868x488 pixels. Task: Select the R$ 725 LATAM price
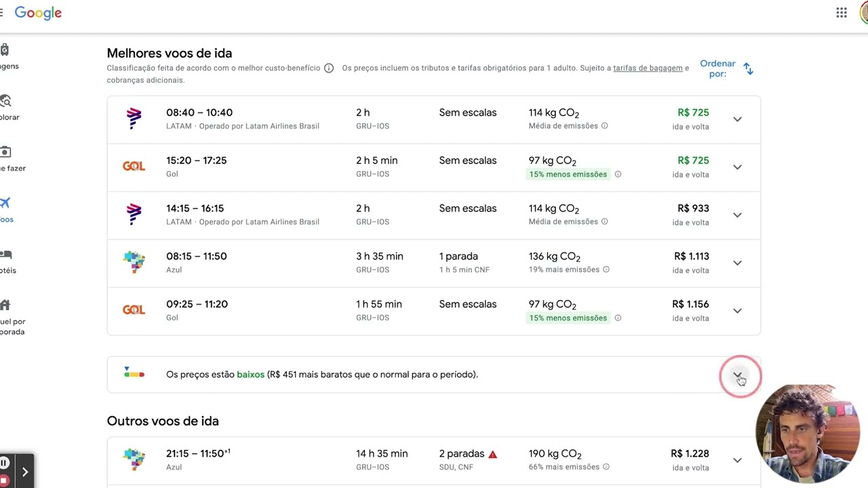pos(693,113)
